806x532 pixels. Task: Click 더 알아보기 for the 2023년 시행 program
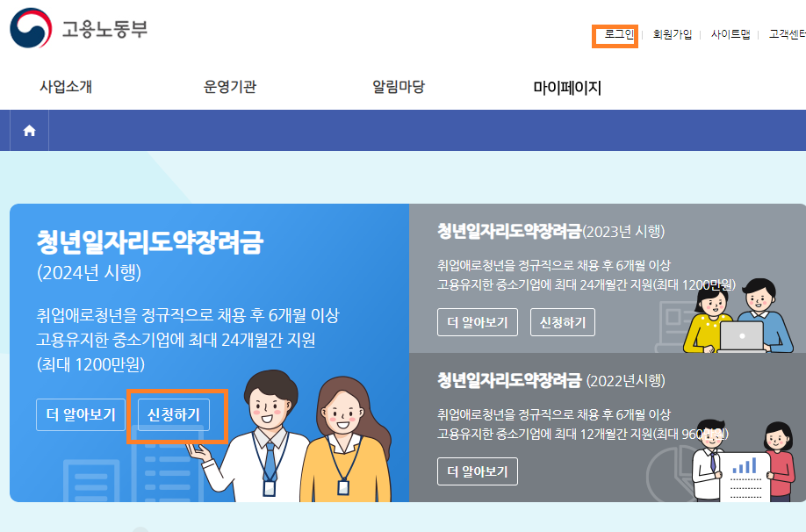478,322
